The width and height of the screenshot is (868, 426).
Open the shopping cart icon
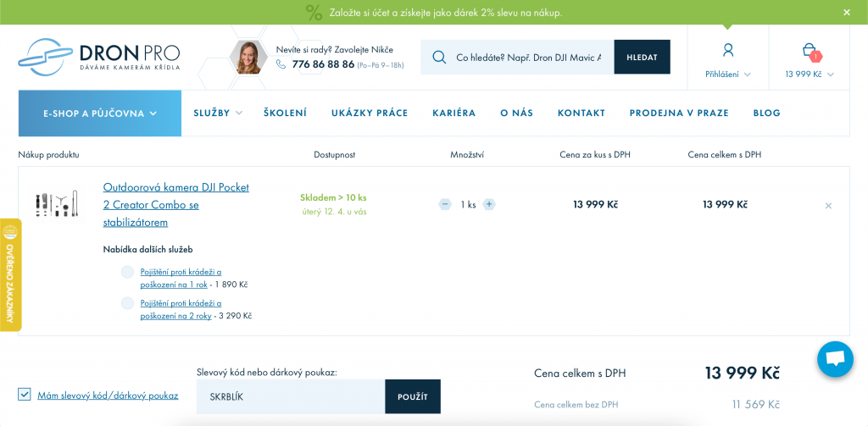(x=810, y=52)
